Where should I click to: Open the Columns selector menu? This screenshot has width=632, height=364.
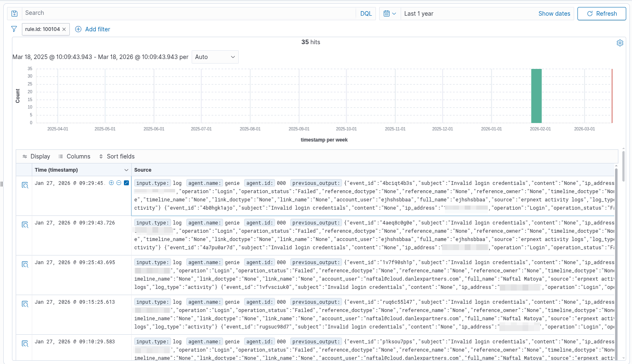(74, 156)
